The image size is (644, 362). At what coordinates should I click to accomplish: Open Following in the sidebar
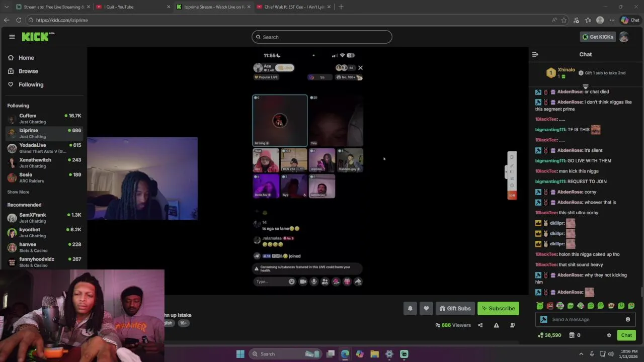pyautogui.click(x=31, y=84)
